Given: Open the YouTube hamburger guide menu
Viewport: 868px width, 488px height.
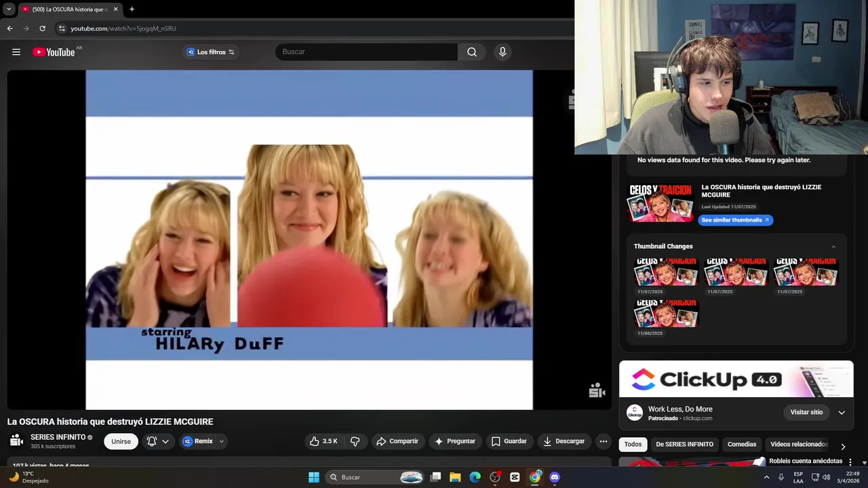Looking at the screenshot, I should click(16, 52).
